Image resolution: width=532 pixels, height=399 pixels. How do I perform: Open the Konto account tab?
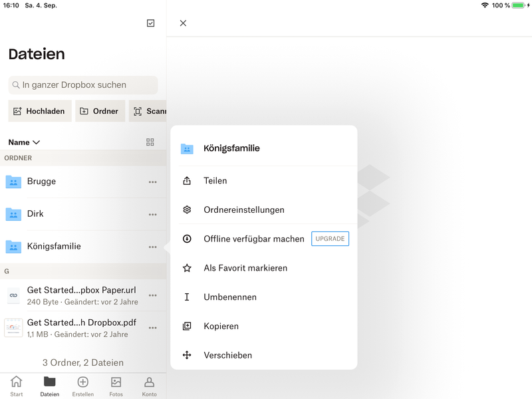tap(149, 386)
